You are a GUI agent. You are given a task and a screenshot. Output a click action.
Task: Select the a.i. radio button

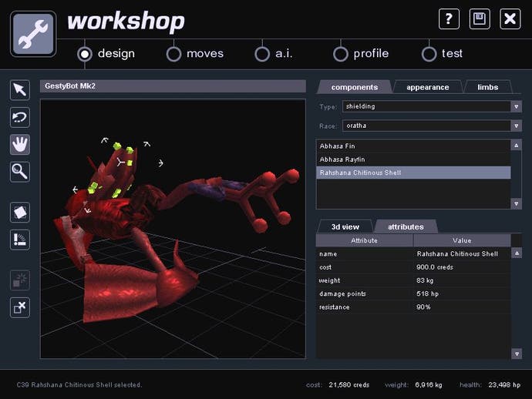coord(262,54)
